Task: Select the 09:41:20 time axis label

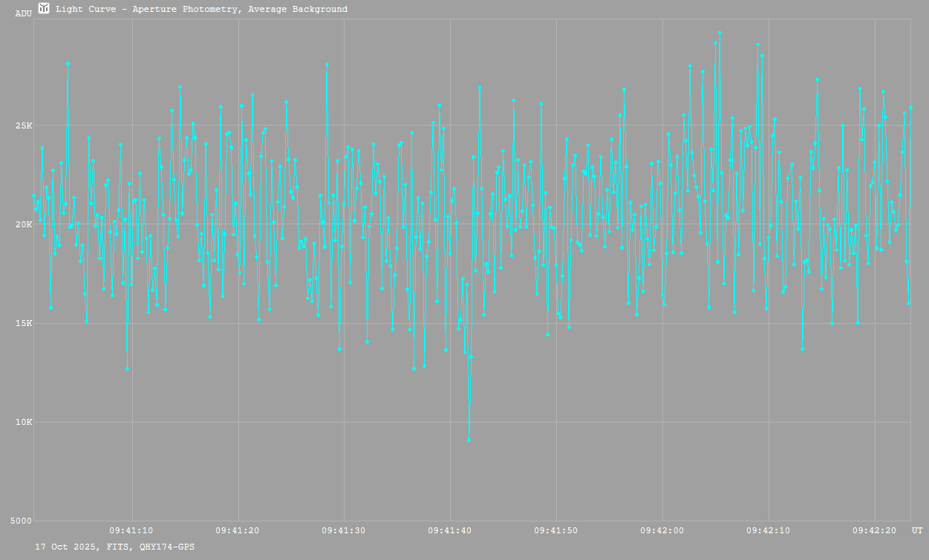Action: 238,531
